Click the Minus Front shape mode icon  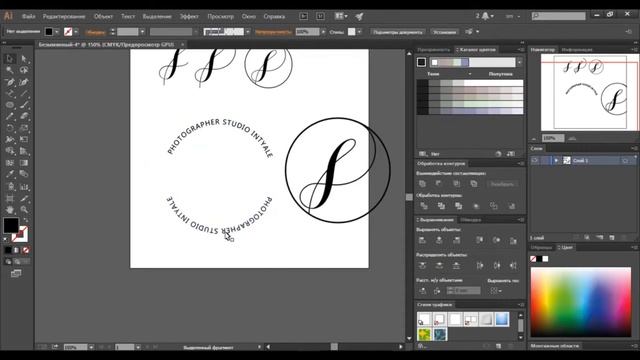(x=439, y=184)
